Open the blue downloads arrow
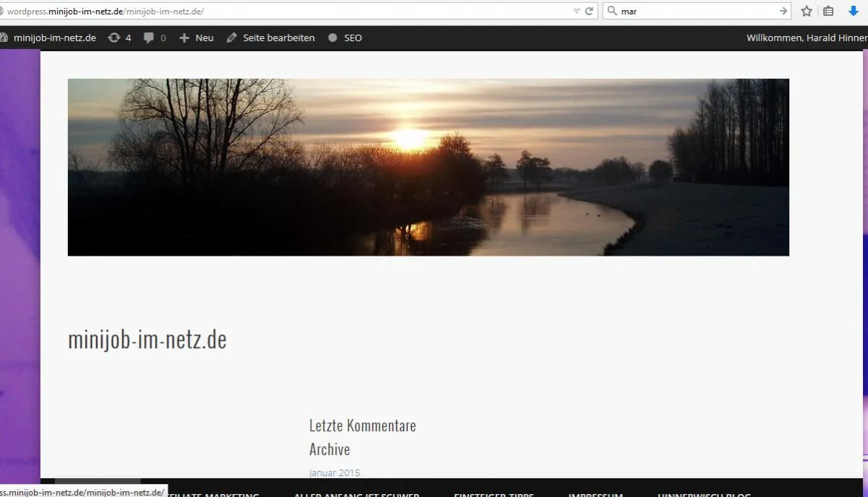Image resolution: width=868 pixels, height=497 pixels. [x=854, y=11]
